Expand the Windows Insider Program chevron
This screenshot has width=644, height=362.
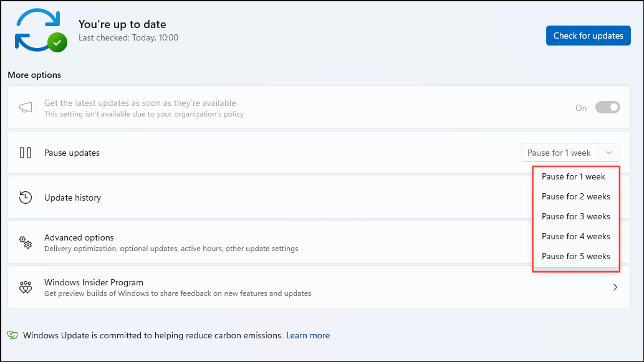(x=615, y=287)
